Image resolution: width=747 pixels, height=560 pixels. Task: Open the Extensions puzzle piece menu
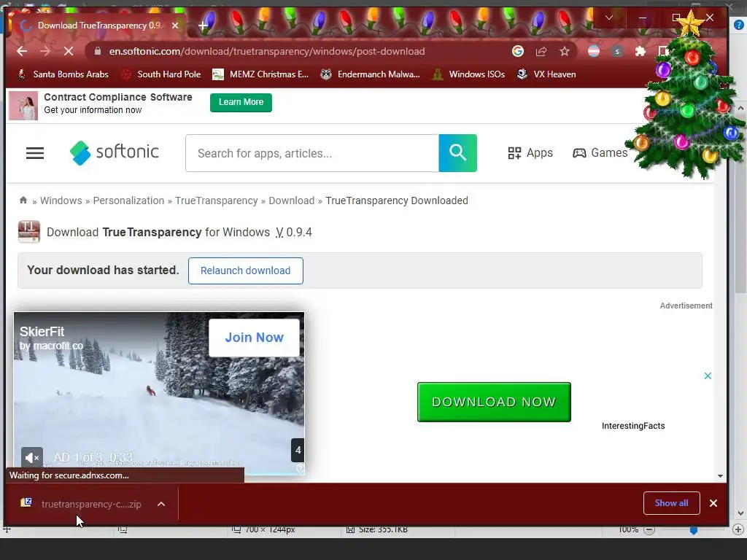640,52
